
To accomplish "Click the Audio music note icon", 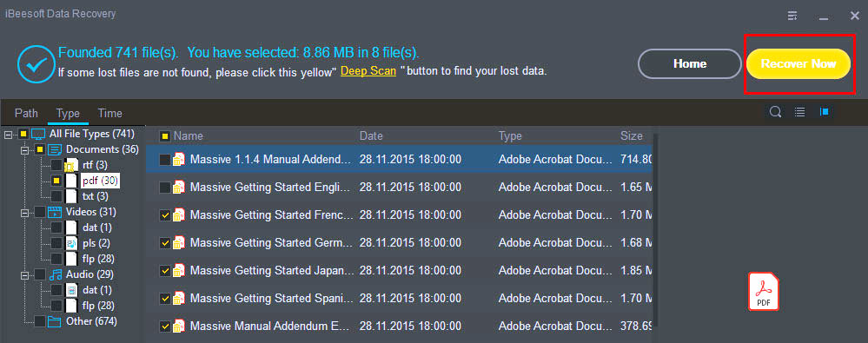I will click(x=55, y=274).
